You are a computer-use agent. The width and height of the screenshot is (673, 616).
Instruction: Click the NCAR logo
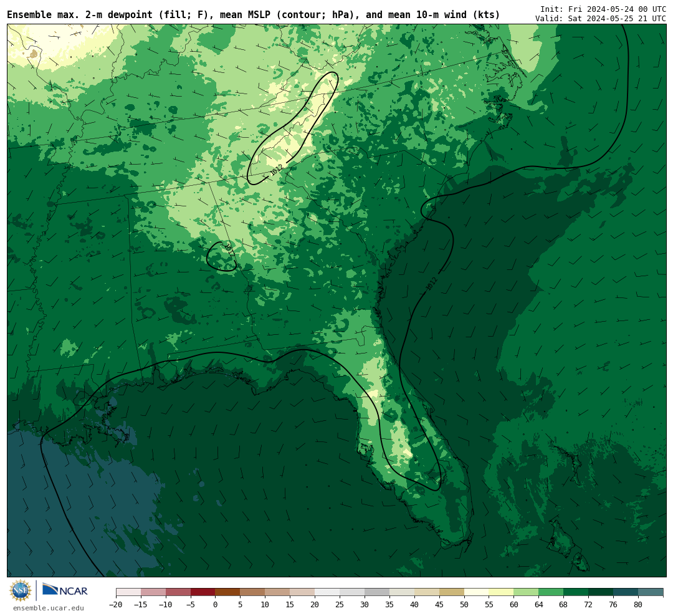pyautogui.click(x=65, y=590)
